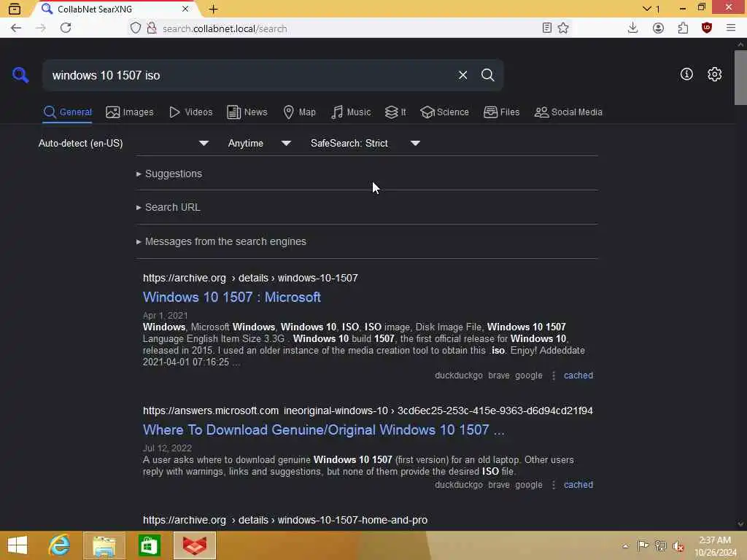Open the Auto-detect language dropdown
This screenshot has height=560, width=747.
[x=123, y=143]
